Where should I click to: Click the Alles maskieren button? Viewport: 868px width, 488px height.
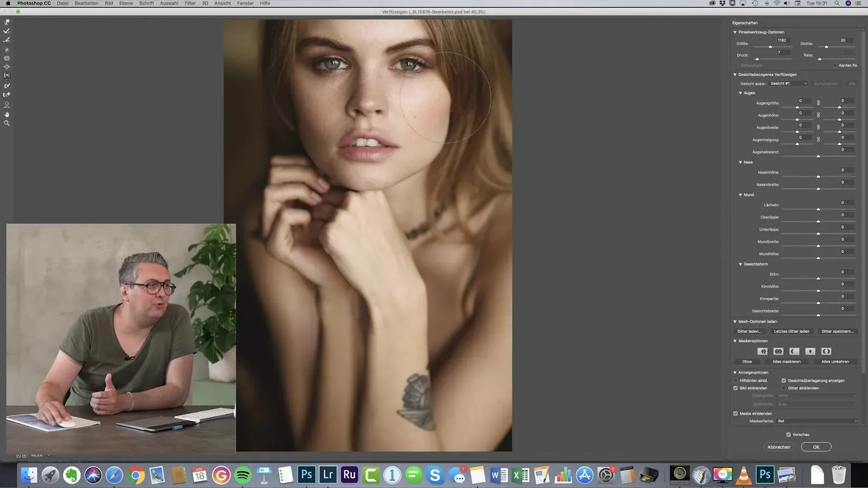(x=786, y=361)
